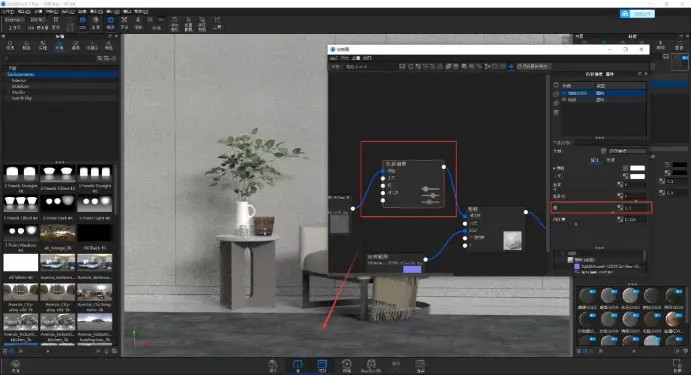Select the Studio folder in the library tree
Screen dimensions: 692x375
click(x=18, y=92)
